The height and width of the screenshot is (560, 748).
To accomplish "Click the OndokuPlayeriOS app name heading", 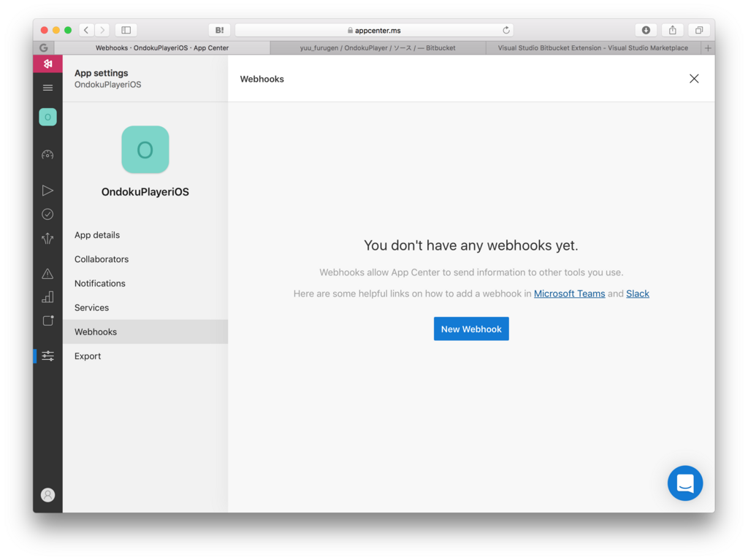I will (145, 192).
